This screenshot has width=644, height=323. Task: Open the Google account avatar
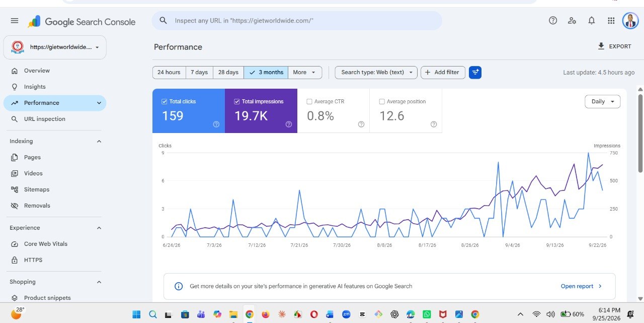click(x=630, y=21)
